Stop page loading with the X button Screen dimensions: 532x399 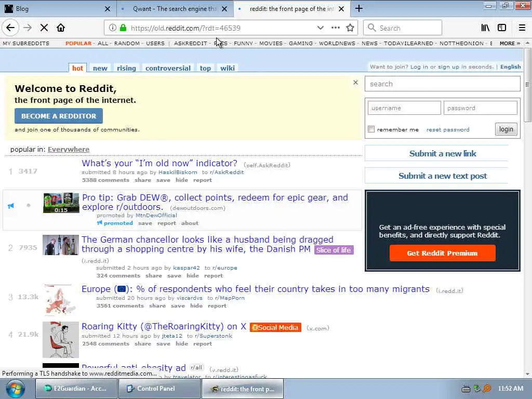44,28
